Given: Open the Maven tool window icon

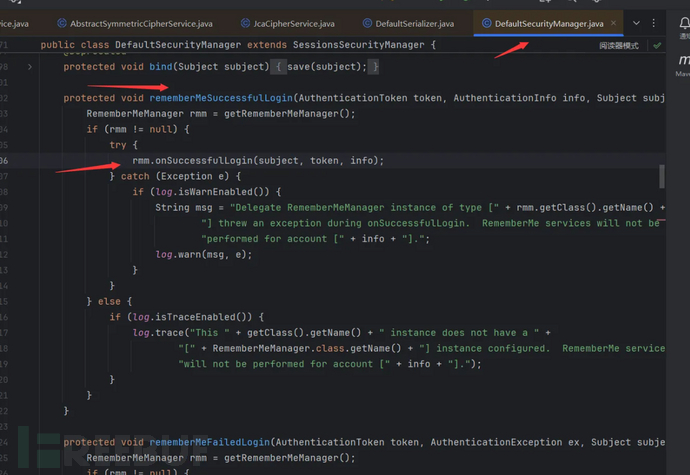Looking at the screenshot, I should coord(683,60).
